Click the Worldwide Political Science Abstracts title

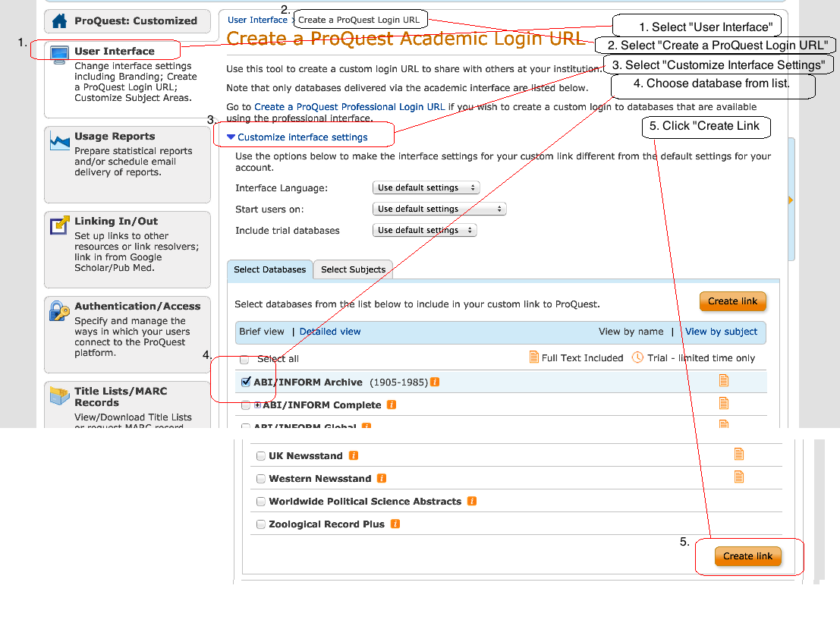(365, 502)
